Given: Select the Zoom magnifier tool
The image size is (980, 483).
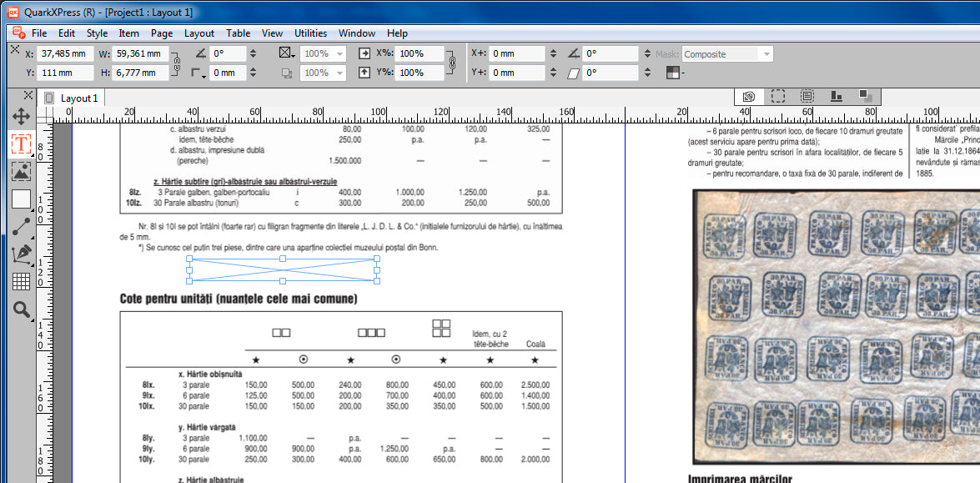Looking at the screenshot, I should 21,309.
